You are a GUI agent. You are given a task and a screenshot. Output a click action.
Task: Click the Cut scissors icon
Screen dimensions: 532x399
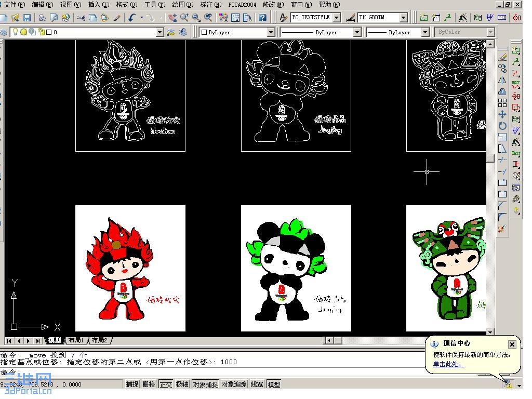click(x=81, y=17)
